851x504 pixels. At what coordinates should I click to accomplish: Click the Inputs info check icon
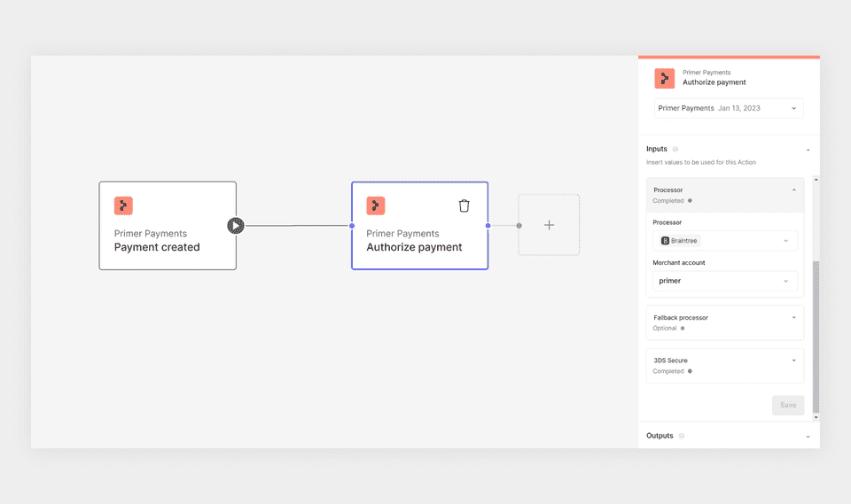[x=675, y=149]
